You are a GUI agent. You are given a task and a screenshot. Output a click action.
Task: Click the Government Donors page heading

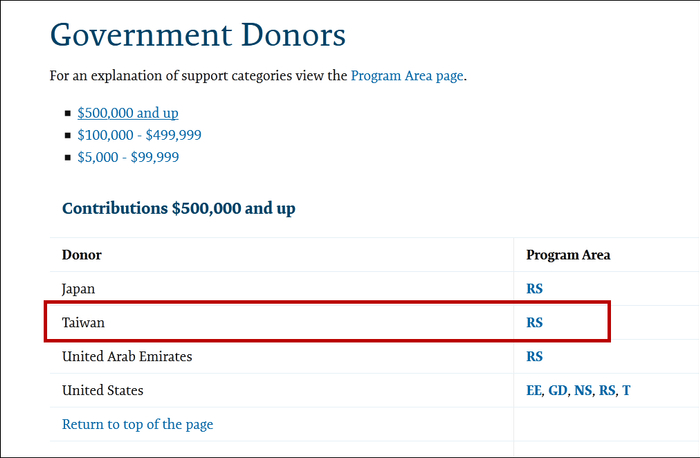pos(198,36)
